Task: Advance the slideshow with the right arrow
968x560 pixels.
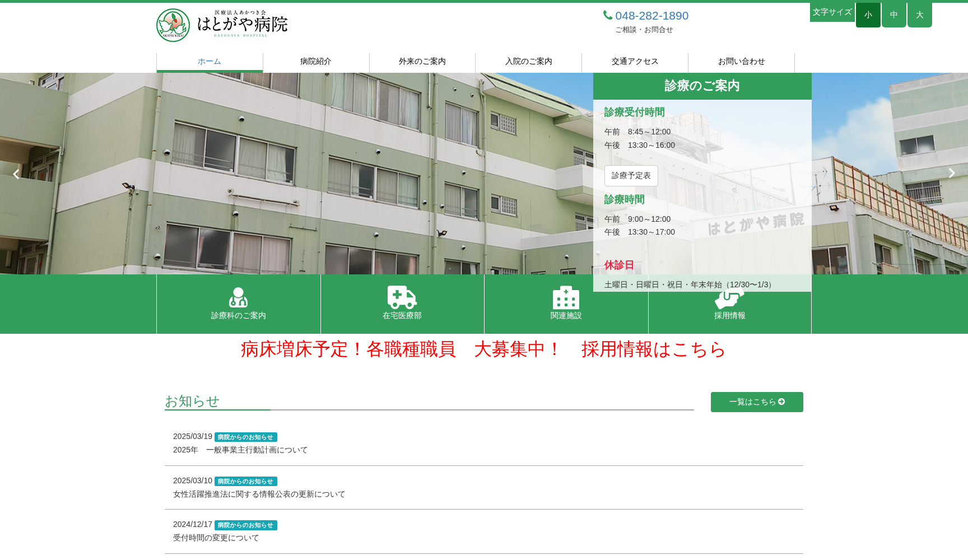Action: 952,173
